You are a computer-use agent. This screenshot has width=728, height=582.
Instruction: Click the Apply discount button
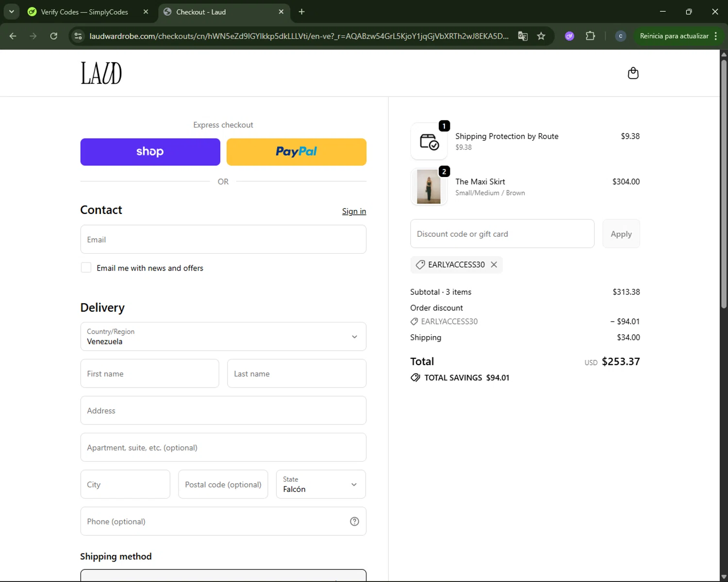(621, 234)
